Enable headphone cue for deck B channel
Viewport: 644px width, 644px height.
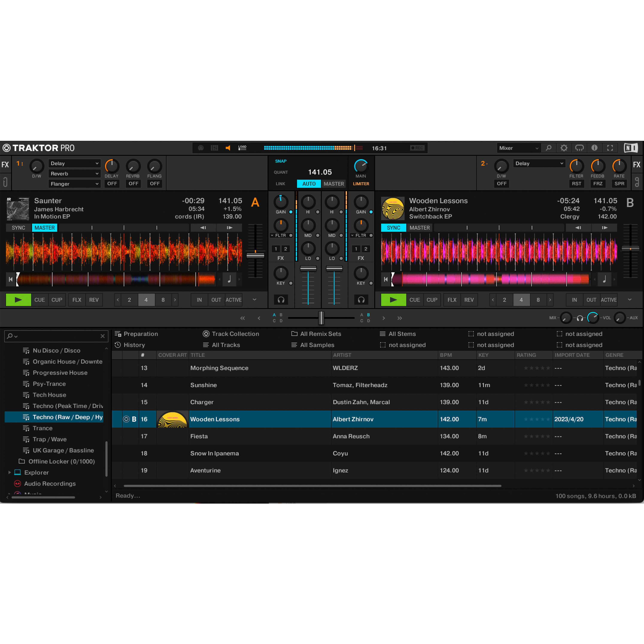[361, 300]
